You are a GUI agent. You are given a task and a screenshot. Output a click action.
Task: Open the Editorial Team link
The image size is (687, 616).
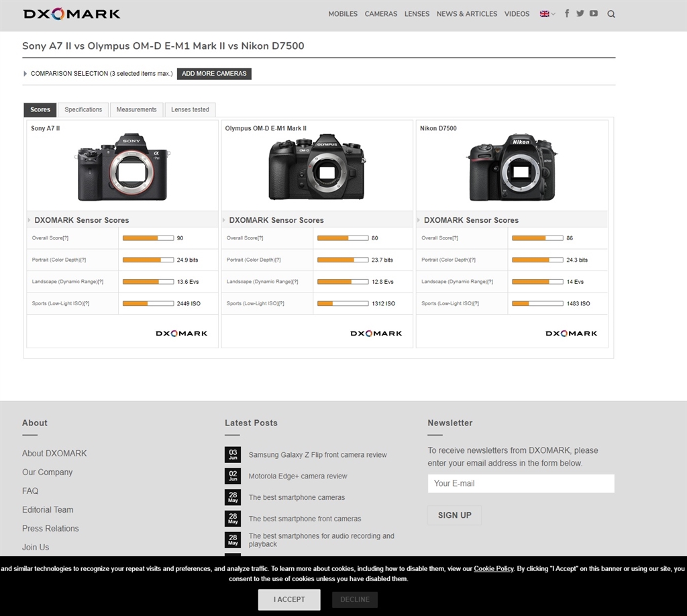48,510
